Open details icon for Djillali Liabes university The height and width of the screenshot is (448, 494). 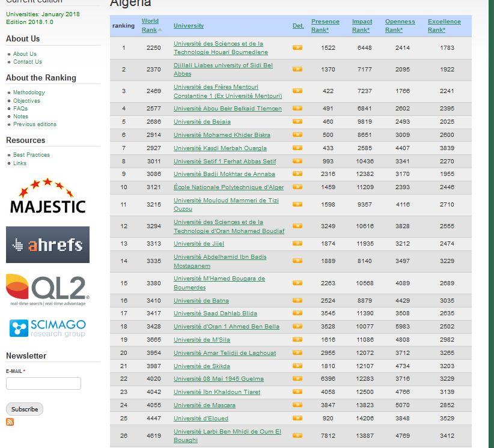point(297,69)
